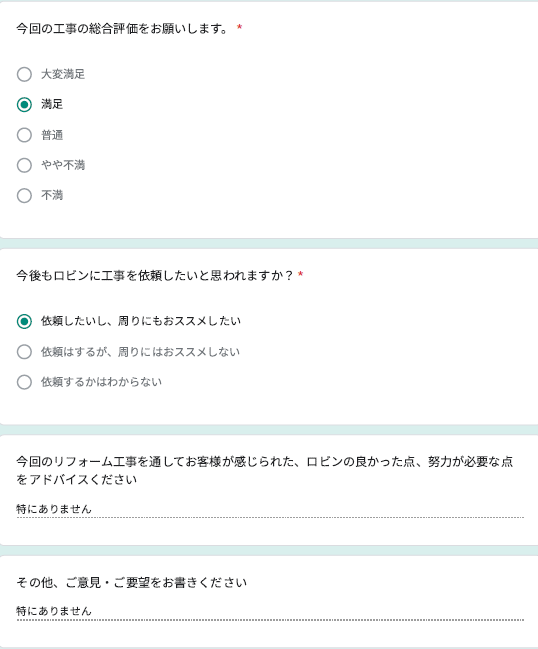Click red asterisk beside 依頼したいと思われますか question
This screenshot has width=538, height=649.
(301, 274)
